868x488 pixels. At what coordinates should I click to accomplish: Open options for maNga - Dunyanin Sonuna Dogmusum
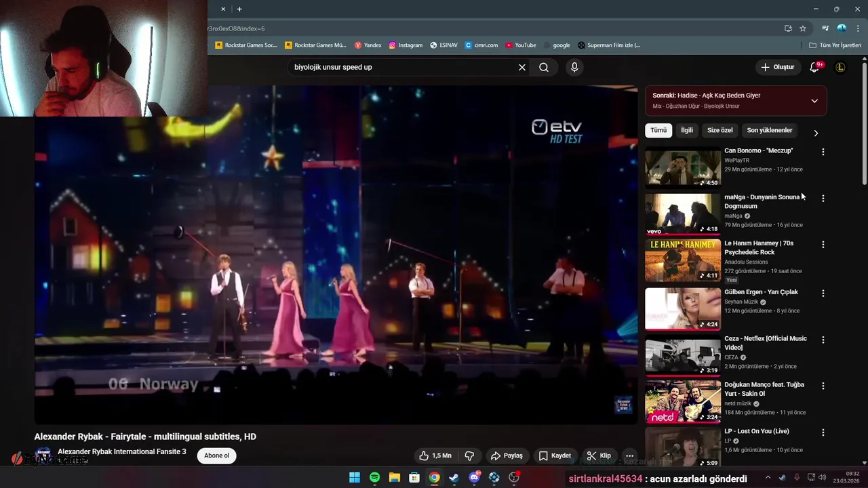point(823,199)
